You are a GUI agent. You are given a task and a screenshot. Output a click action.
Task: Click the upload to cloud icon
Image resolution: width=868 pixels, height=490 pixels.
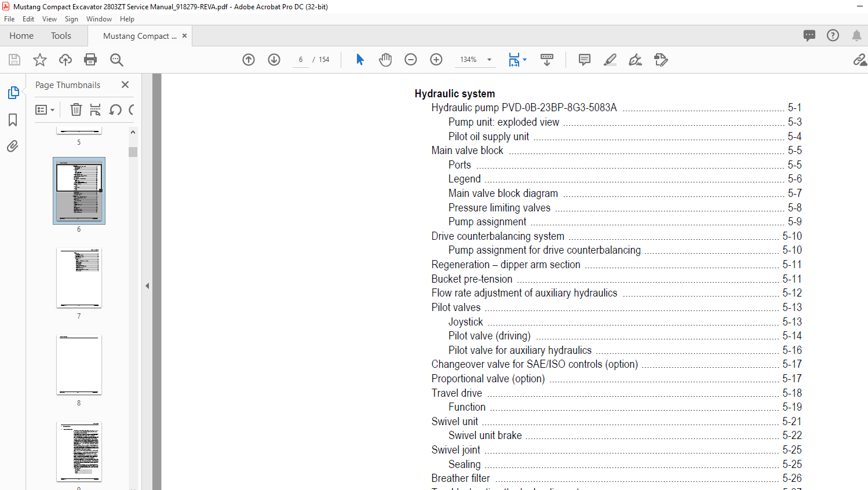click(x=65, y=60)
